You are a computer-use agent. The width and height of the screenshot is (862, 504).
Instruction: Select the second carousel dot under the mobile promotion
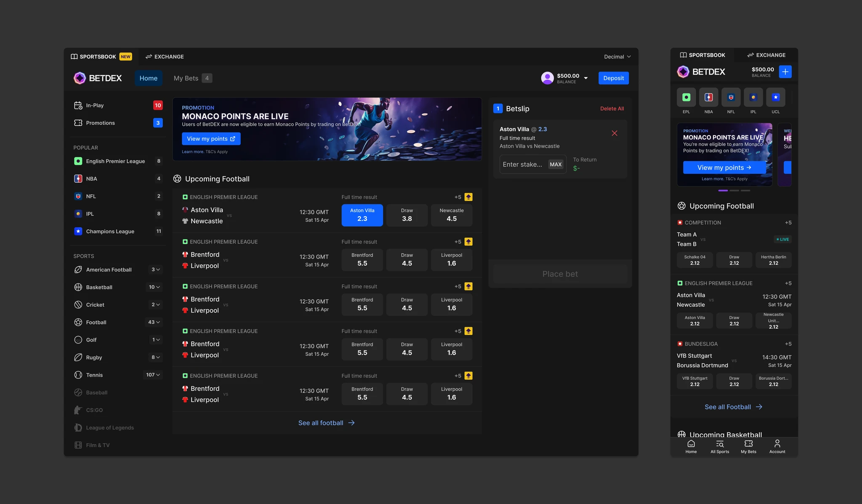(x=734, y=190)
